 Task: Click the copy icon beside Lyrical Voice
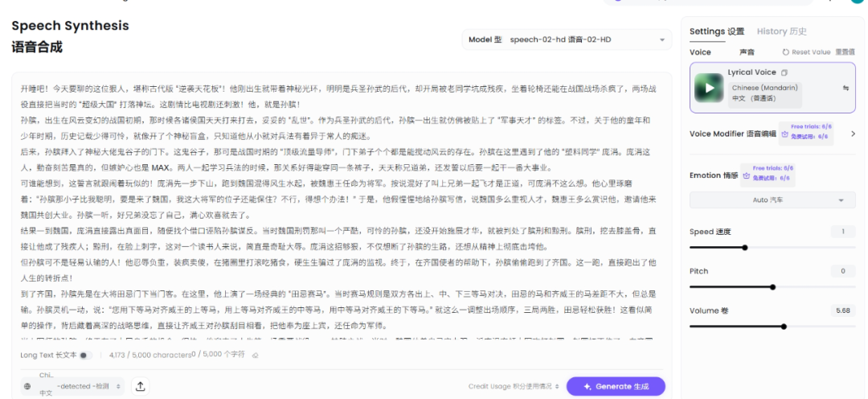(784, 72)
